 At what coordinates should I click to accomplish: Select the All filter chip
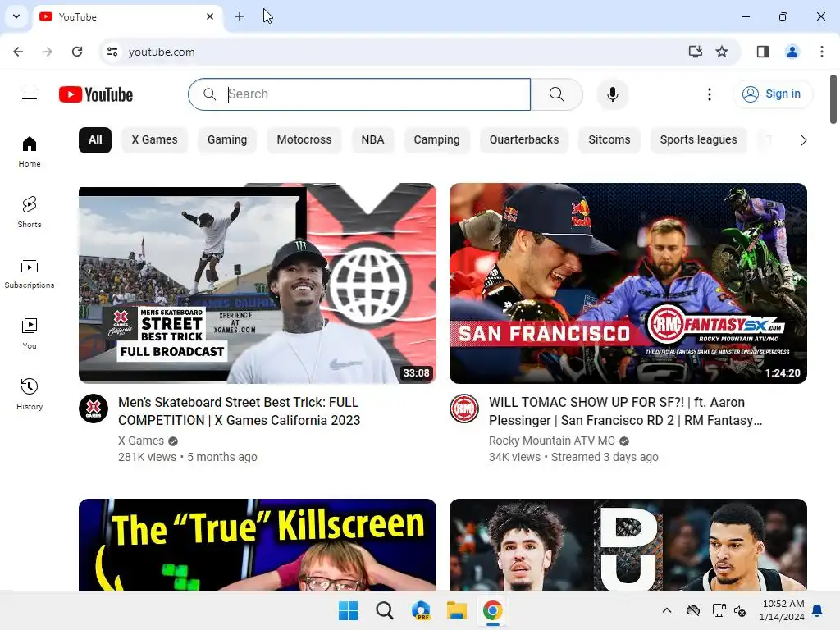95,139
